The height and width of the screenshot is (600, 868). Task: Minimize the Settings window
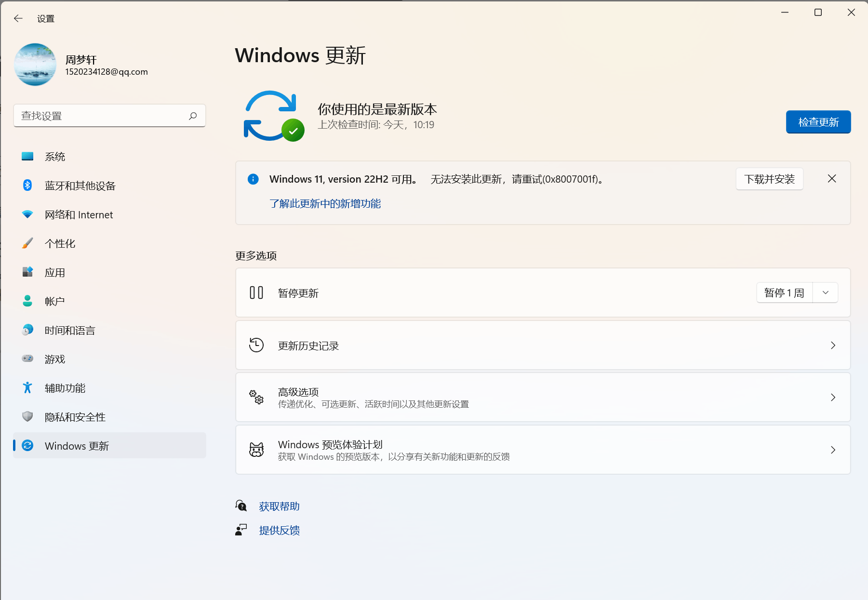(x=785, y=13)
